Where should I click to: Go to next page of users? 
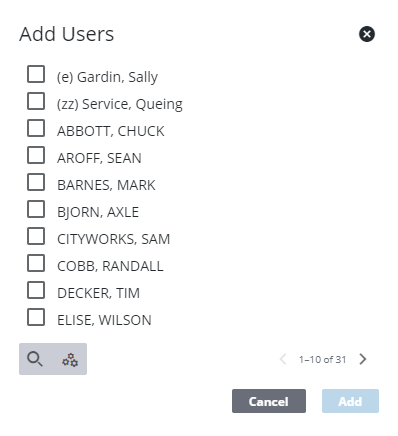[x=363, y=359]
